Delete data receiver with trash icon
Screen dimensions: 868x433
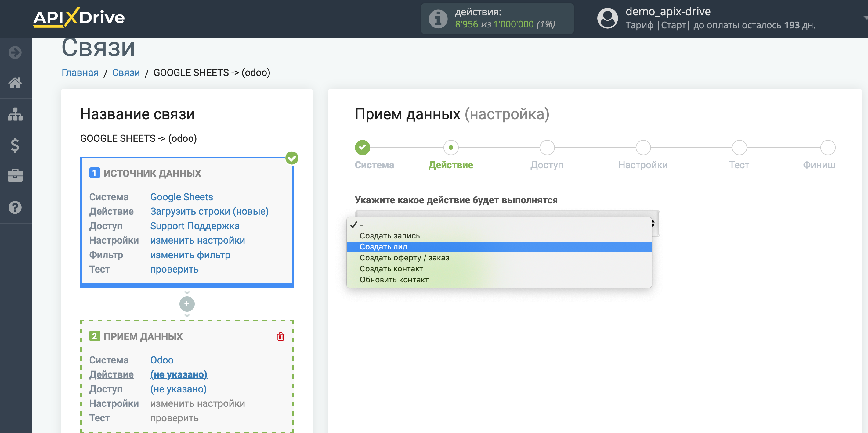280,336
